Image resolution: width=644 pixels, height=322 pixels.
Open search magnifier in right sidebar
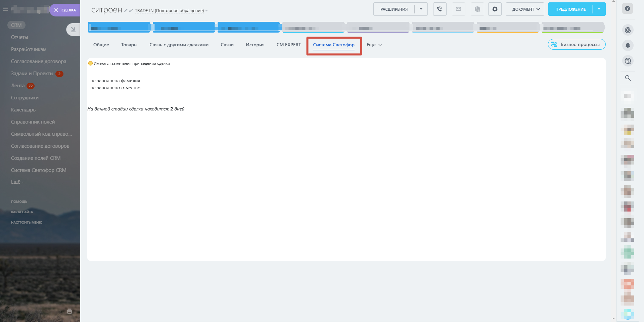(628, 78)
